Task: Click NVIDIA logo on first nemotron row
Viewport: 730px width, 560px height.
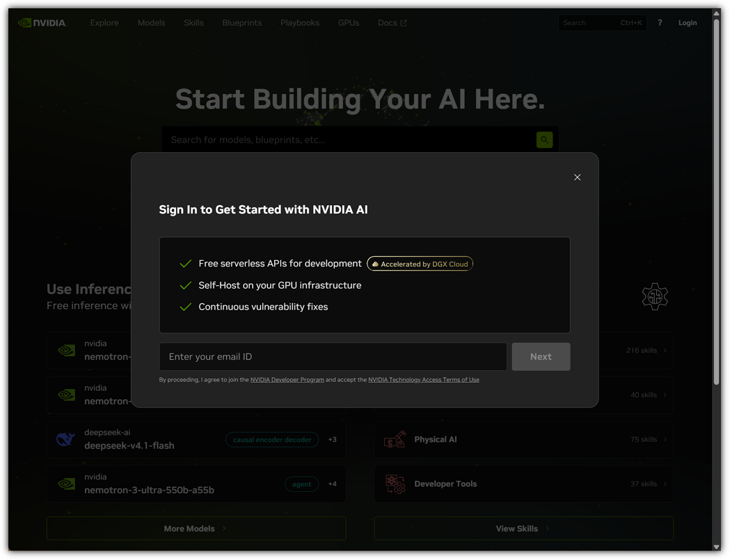Action: pos(67,351)
